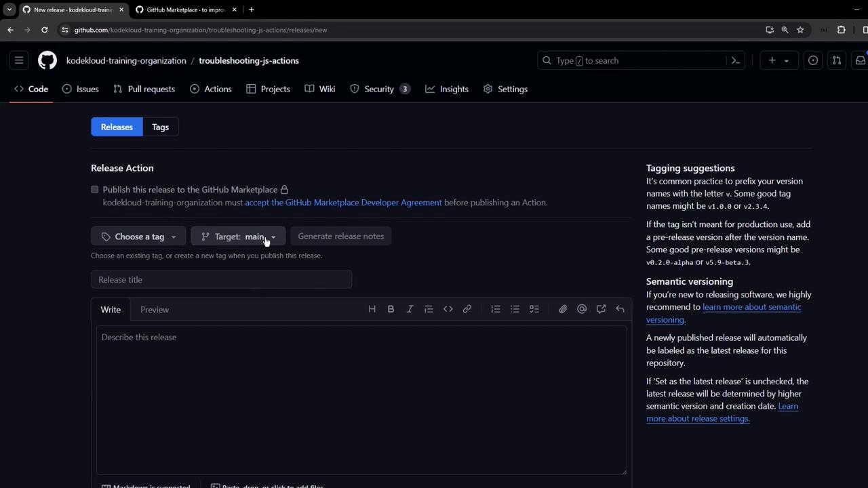The image size is (868, 488).
Task: Select the Write editor tab
Action: point(111,310)
